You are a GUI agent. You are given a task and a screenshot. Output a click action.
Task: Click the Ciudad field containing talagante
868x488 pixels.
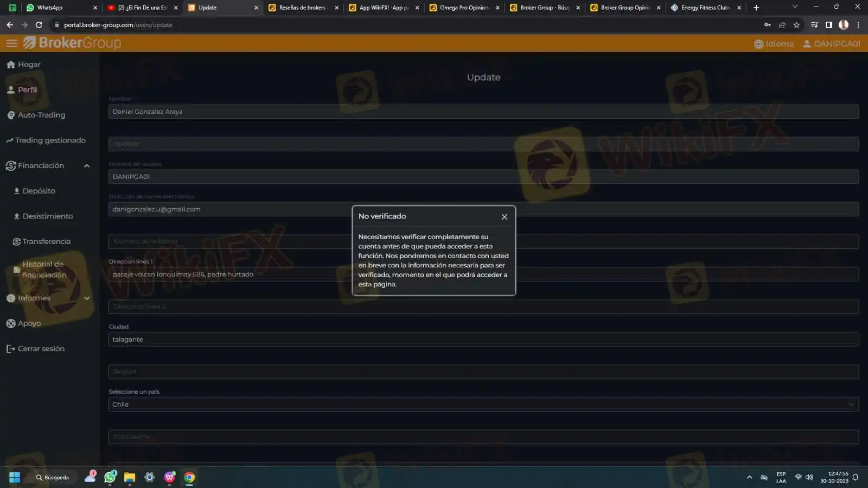point(483,339)
